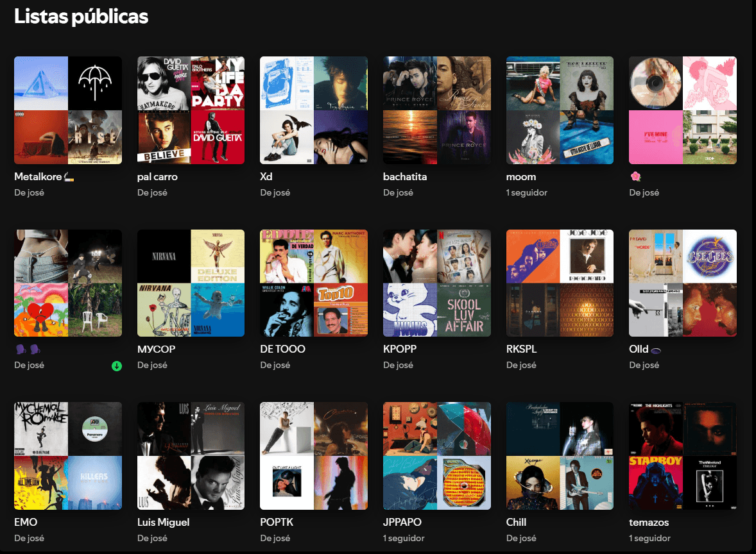The image size is (756, 554).
Task: Click the RKSPL playlist title
Action: point(522,349)
